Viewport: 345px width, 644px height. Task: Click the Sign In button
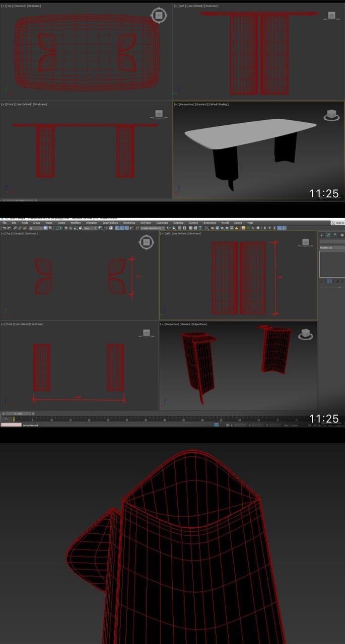[338, 223]
